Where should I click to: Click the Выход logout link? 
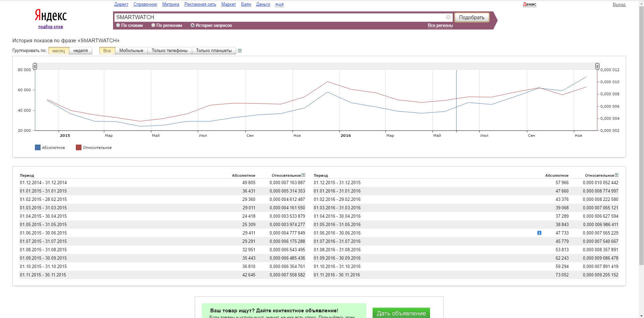pyautogui.click(x=619, y=4)
